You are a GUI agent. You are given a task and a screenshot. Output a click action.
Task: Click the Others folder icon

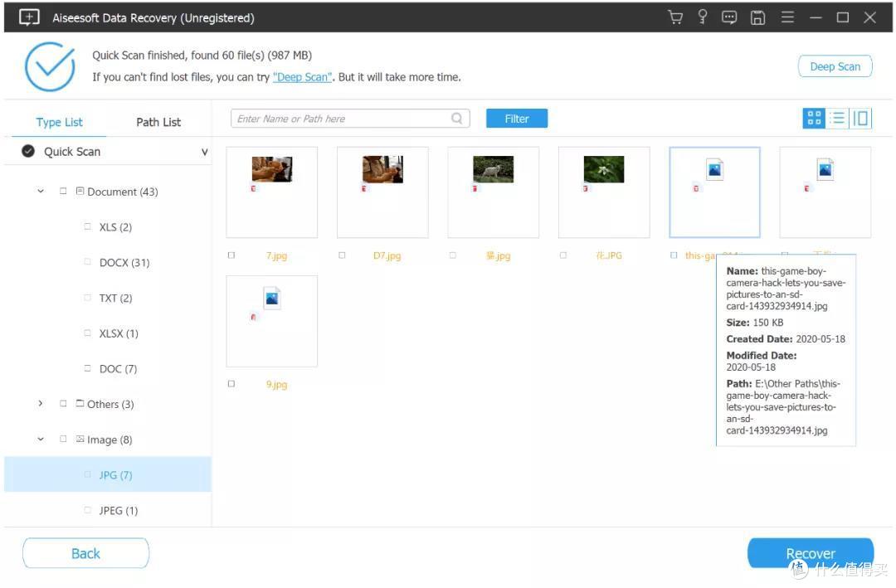tap(80, 403)
